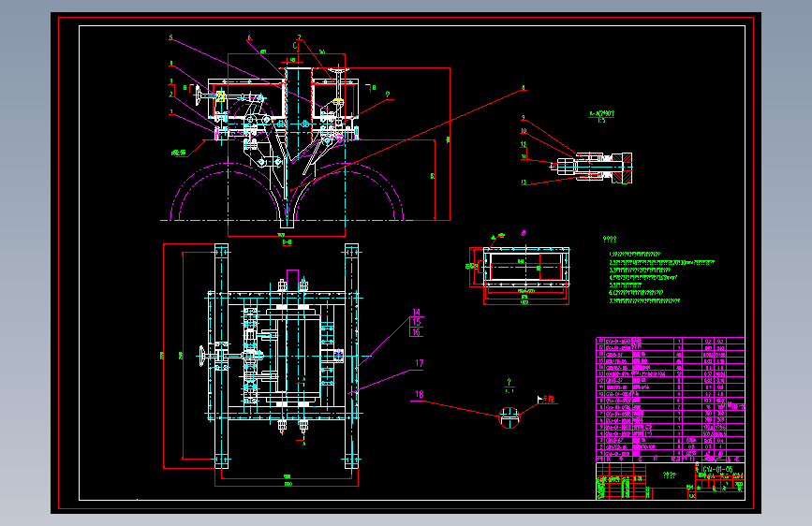Select boxed callout number 16
The width and height of the screenshot is (812, 526).
[417, 332]
